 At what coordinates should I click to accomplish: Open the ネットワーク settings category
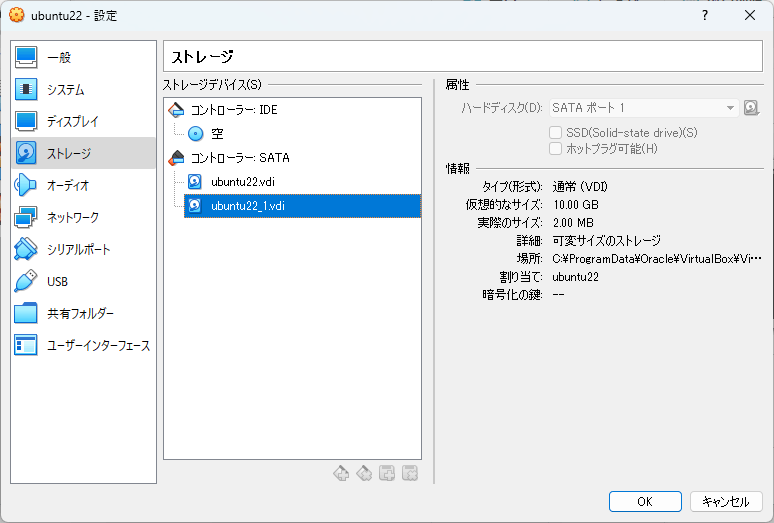pyautogui.click(x=83, y=218)
